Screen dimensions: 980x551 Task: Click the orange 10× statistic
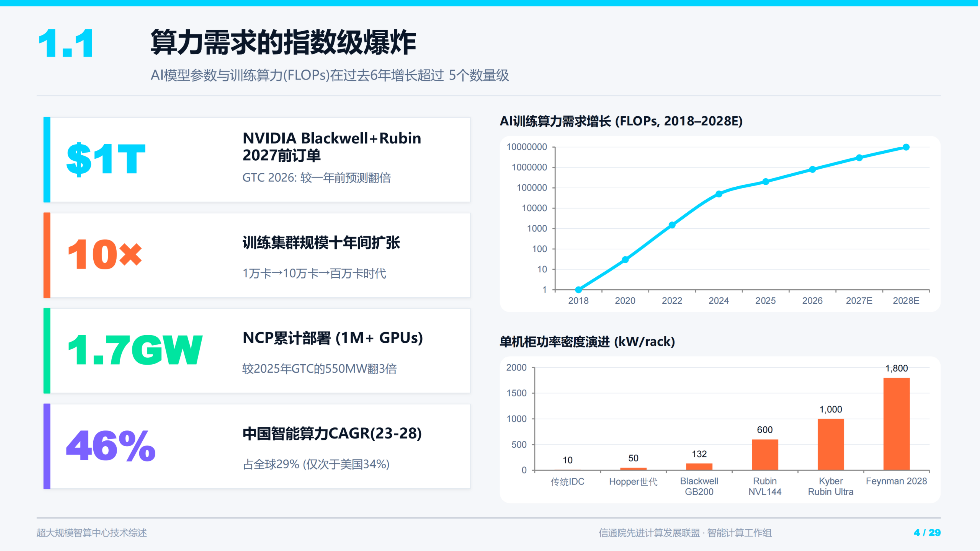105,254
